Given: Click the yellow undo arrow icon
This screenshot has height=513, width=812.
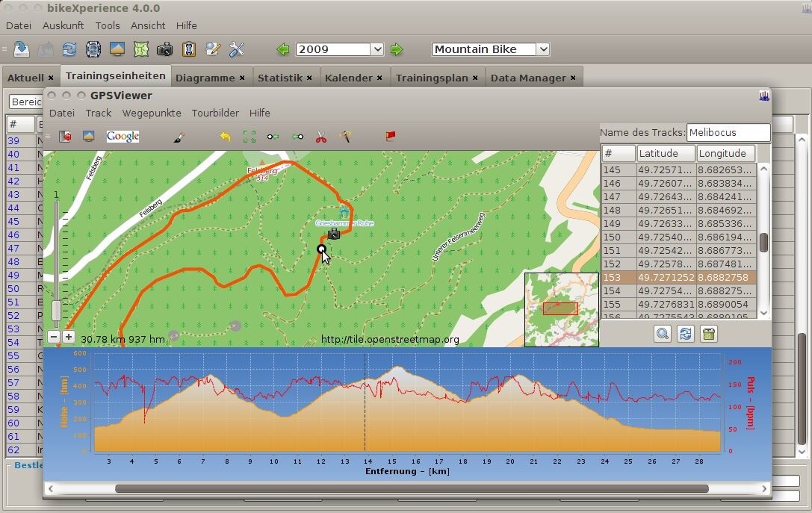Looking at the screenshot, I should pos(225,137).
